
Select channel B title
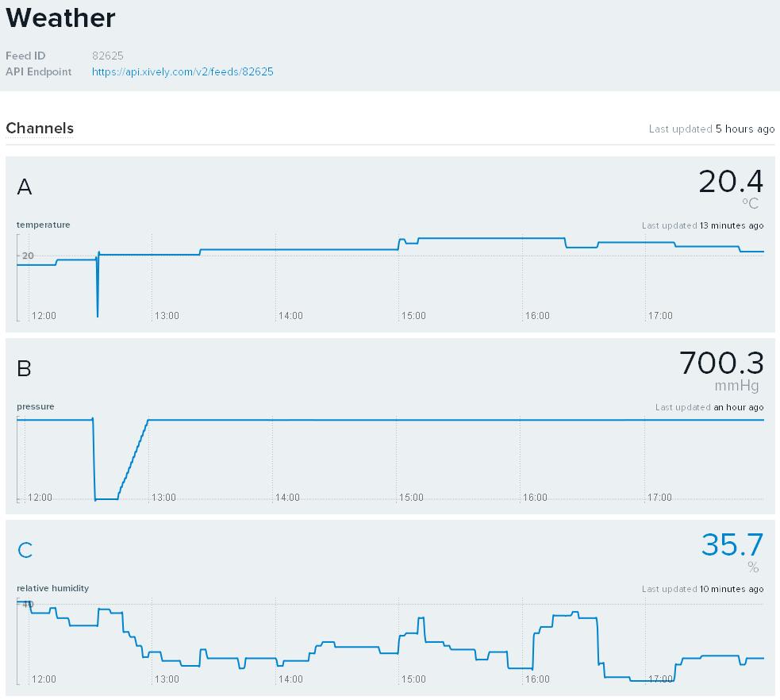(x=25, y=369)
